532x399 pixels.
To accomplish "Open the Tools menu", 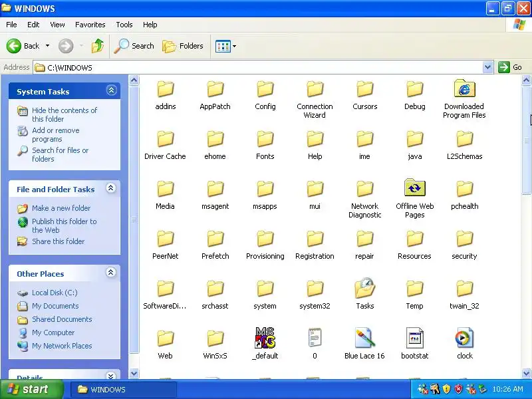I will (x=124, y=25).
